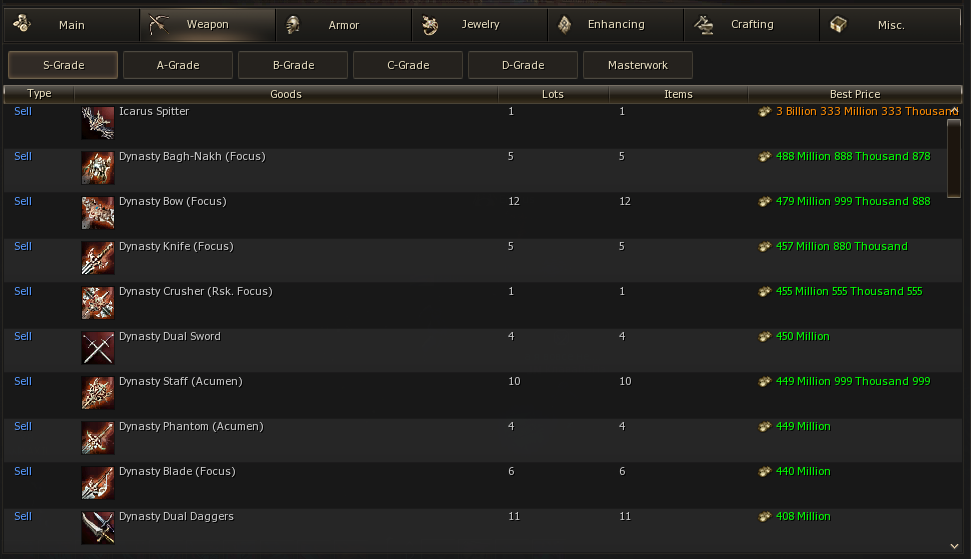Click Sell link for Dynasty Phantom (Acumen)
This screenshot has height=559, width=971.
[x=23, y=426]
